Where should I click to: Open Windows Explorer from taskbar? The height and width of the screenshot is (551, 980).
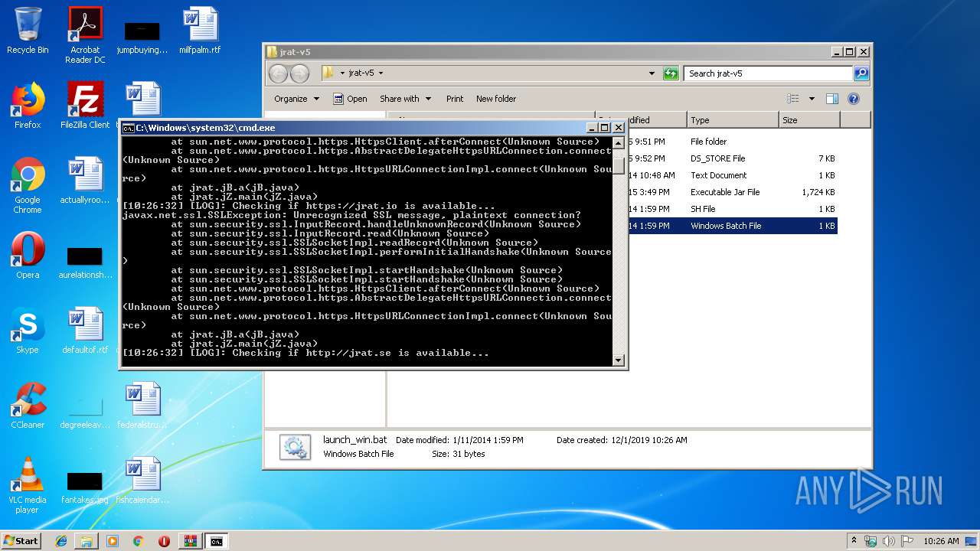pyautogui.click(x=87, y=541)
